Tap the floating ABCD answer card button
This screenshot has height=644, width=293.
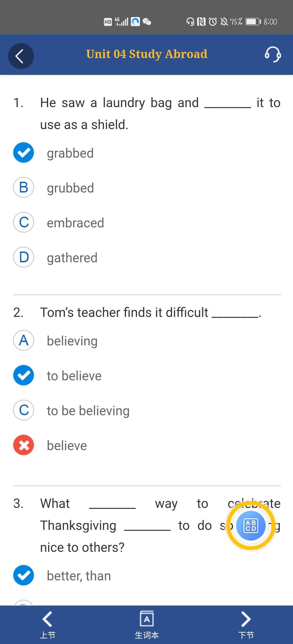click(251, 525)
